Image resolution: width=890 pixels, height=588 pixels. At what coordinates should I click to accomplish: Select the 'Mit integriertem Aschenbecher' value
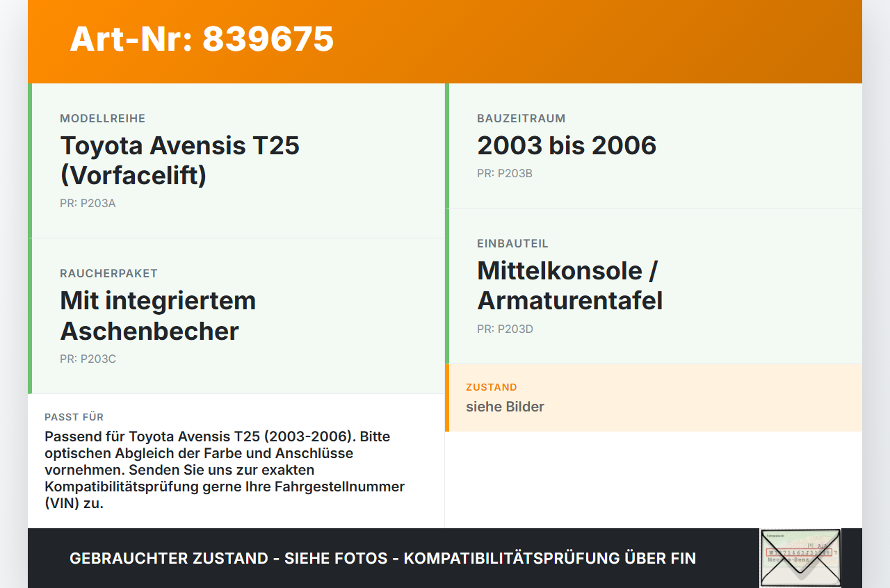pos(158,316)
